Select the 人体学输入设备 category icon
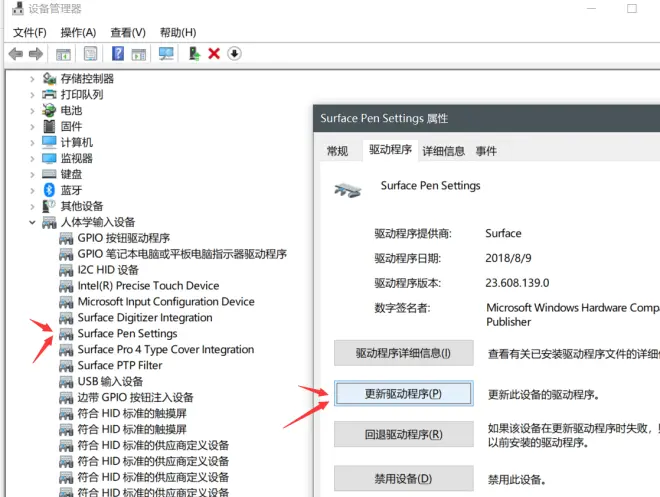This screenshot has width=660, height=497. 49,222
